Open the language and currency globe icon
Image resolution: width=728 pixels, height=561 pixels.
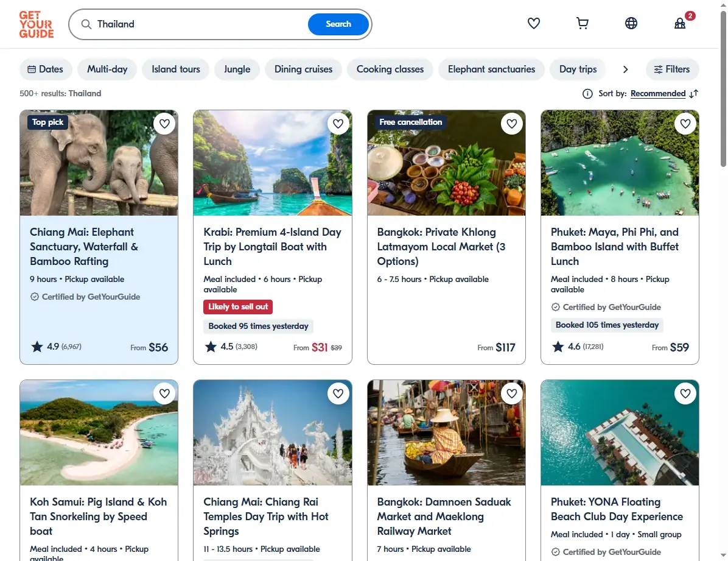631,23
